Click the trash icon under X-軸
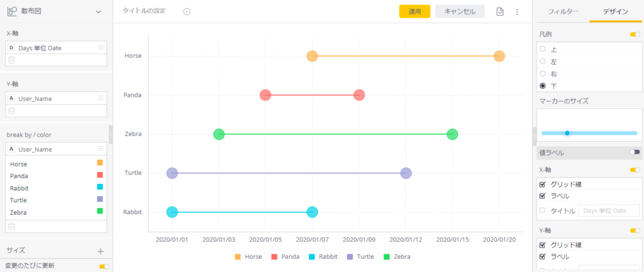The image size is (644, 272). point(11,60)
